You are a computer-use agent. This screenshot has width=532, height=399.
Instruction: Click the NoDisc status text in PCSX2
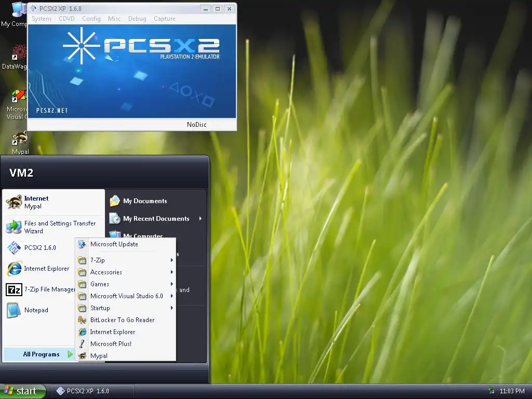click(196, 125)
